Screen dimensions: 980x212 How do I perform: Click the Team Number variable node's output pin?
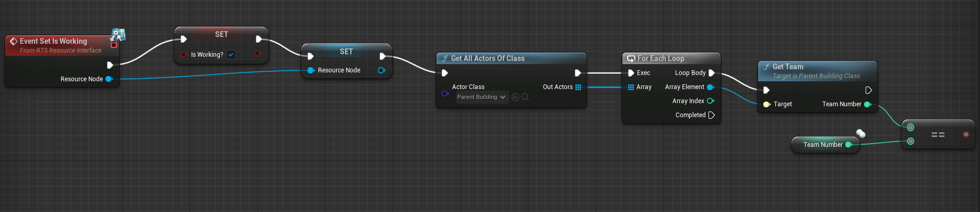(849, 145)
